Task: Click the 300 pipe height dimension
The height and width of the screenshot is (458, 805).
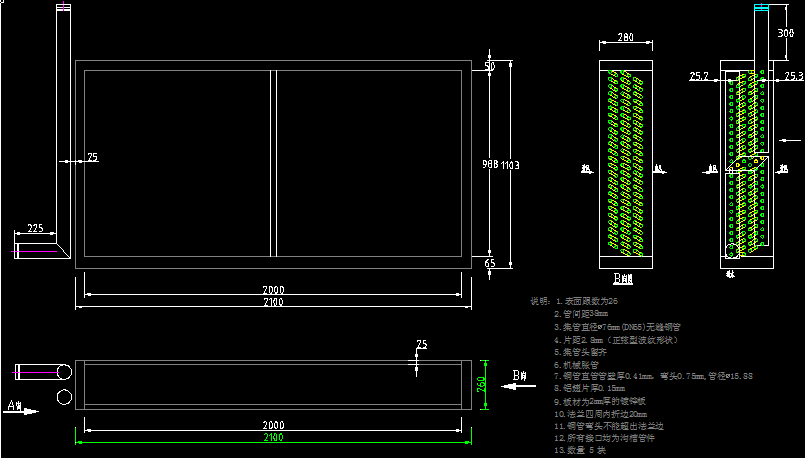Action: pos(786,32)
